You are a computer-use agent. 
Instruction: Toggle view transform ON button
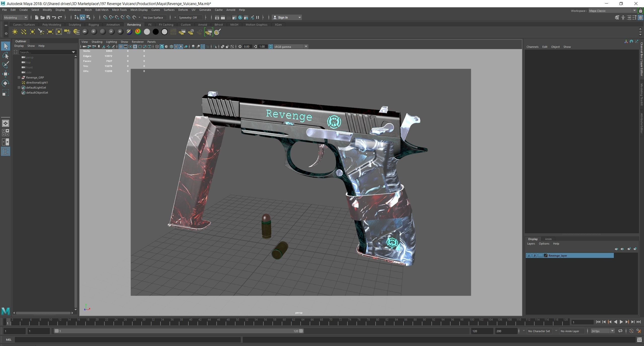270,47
